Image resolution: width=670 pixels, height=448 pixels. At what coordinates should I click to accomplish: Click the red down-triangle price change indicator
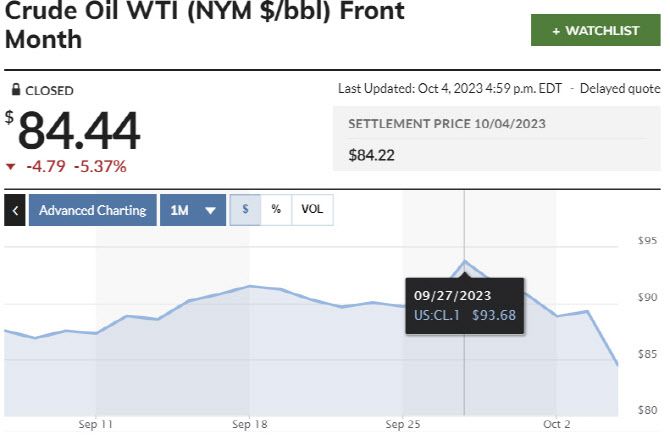[x=10, y=167]
